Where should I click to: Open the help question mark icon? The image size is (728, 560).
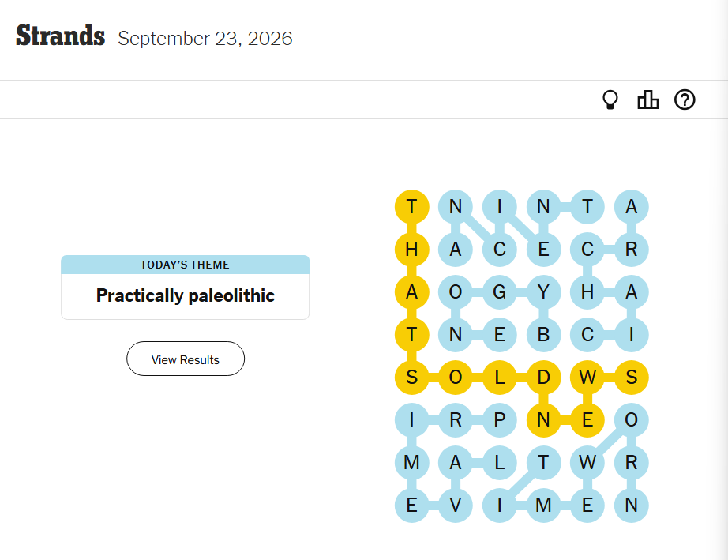[685, 100]
